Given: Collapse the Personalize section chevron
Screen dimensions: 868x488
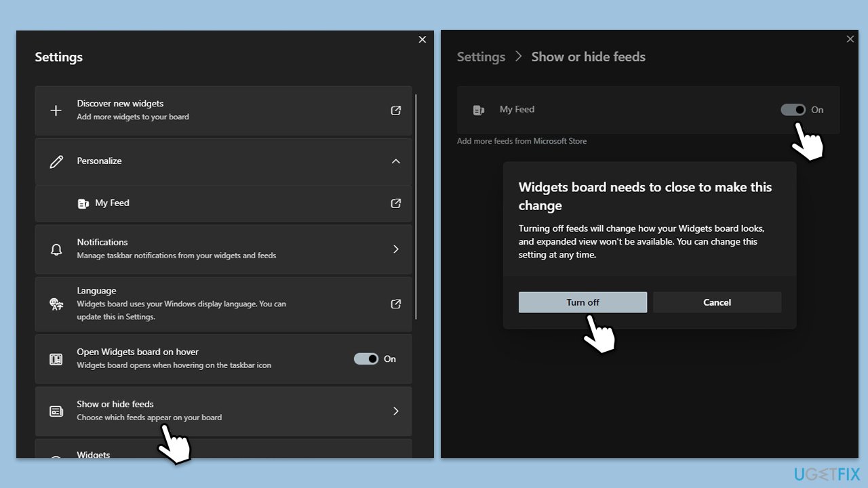Looking at the screenshot, I should [396, 161].
